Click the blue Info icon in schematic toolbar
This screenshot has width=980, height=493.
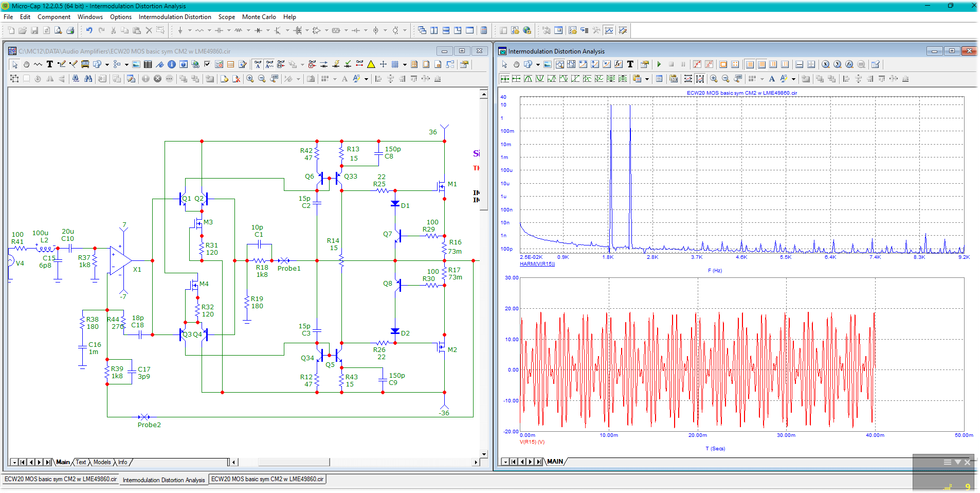172,64
